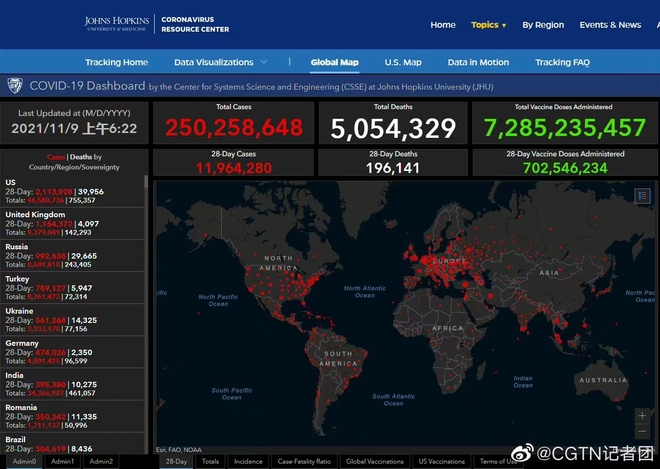
Task: Click the Australia label on map
Action: (x=603, y=380)
